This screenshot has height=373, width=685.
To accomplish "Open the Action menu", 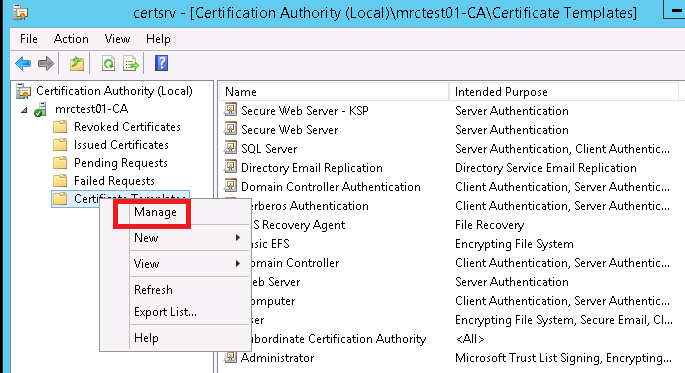I will point(71,39).
